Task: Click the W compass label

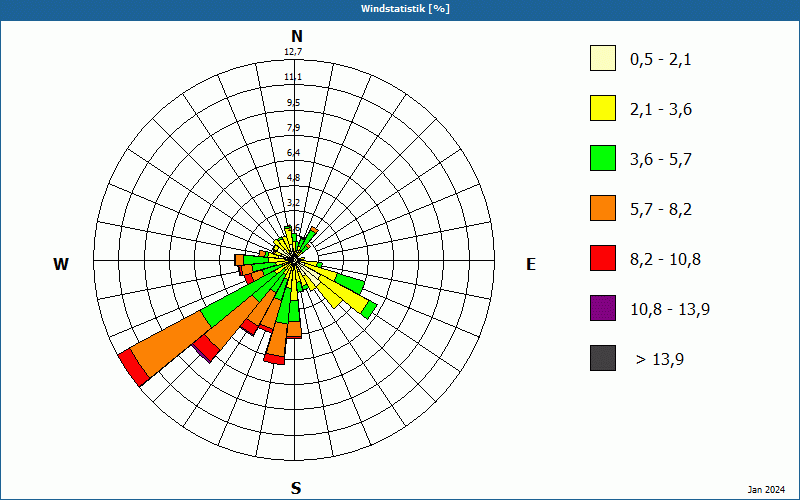Action: (61, 264)
